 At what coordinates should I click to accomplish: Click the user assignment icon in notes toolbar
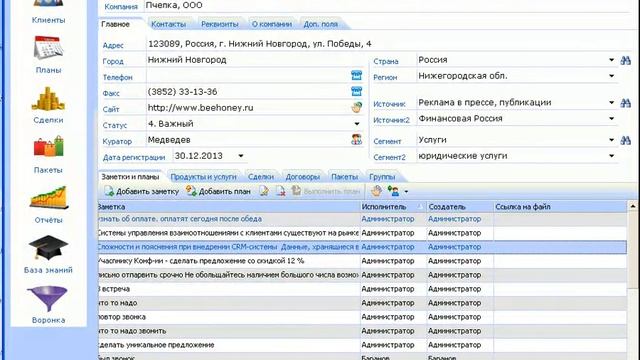point(393,191)
